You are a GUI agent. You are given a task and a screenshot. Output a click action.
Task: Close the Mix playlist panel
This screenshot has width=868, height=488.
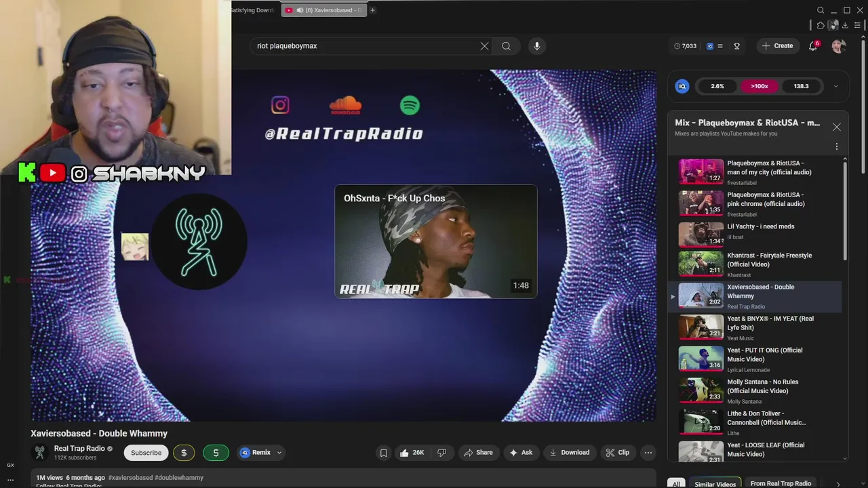coord(836,127)
